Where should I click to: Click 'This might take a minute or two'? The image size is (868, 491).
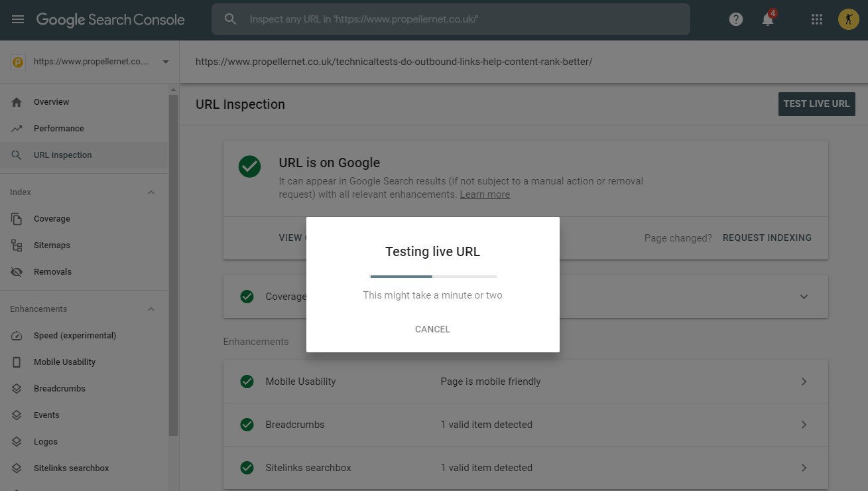point(432,295)
